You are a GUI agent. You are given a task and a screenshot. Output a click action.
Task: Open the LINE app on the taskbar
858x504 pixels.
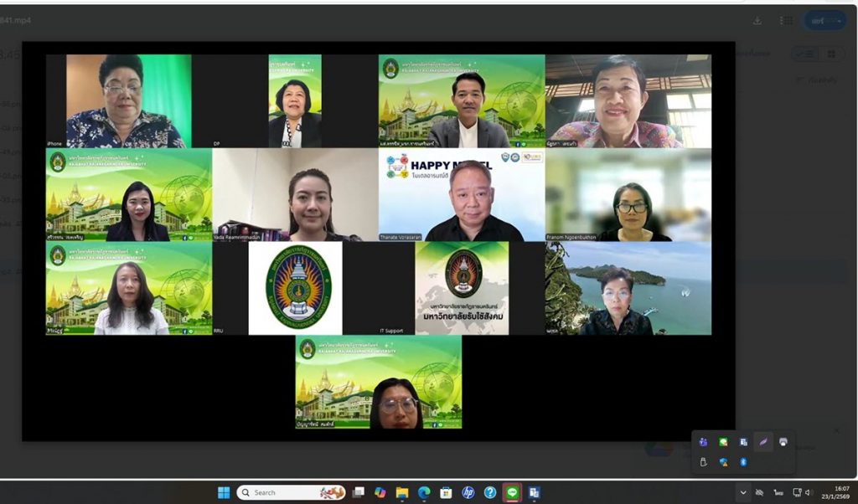(512, 492)
